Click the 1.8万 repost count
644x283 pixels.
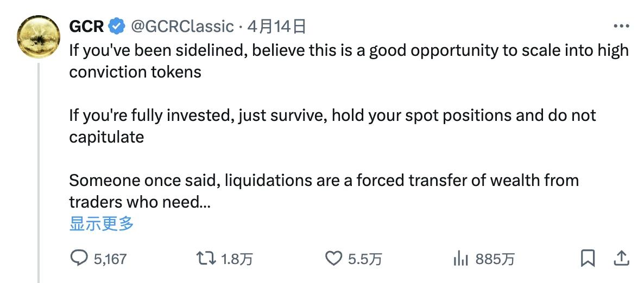pos(237,259)
